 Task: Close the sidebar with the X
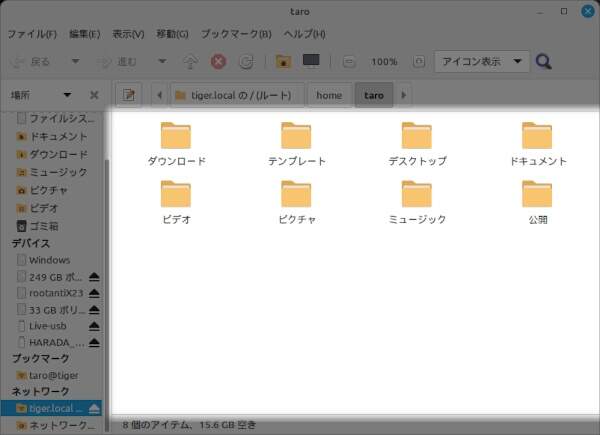click(x=94, y=95)
